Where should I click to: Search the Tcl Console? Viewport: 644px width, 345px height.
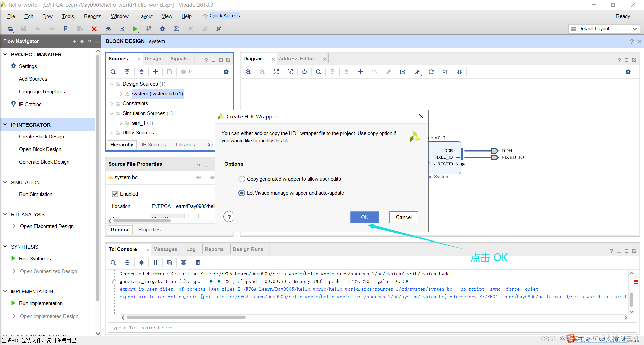[x=113, y=262]
